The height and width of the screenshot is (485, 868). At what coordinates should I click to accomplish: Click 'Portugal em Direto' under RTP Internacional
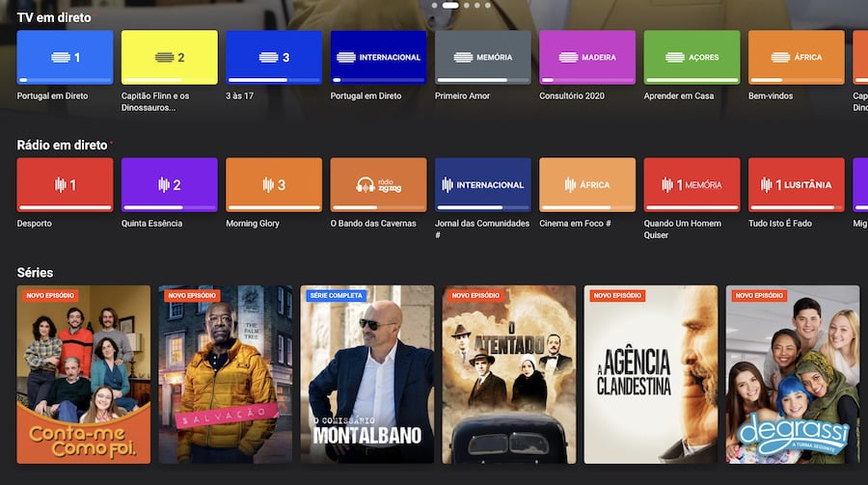coord(366,95)
